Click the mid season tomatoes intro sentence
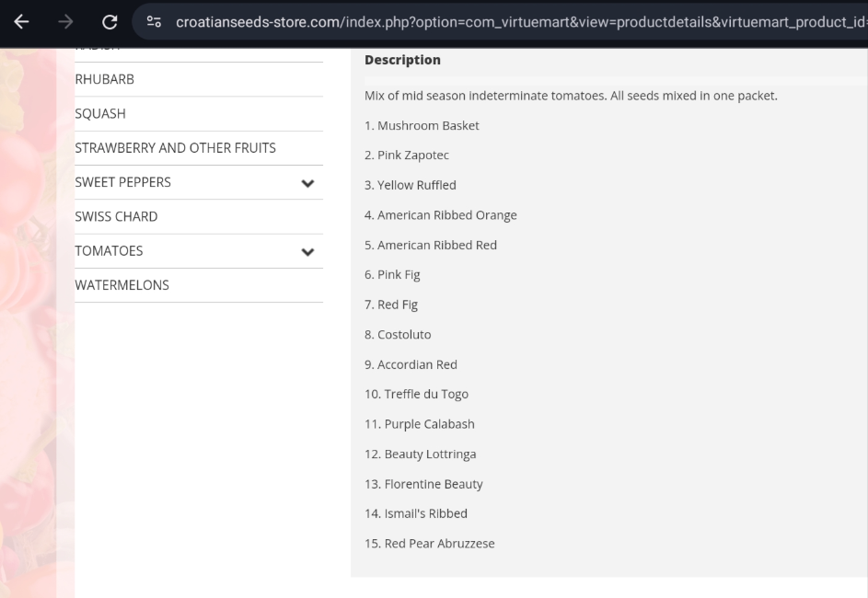Image resolution: width=868 pixels, height=598 pixels. (x=571, y=96)
